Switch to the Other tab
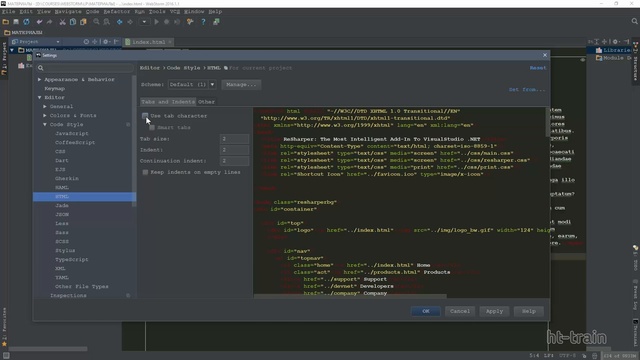Viewport: 640px width, 360px height. click(x=207, y=102)
